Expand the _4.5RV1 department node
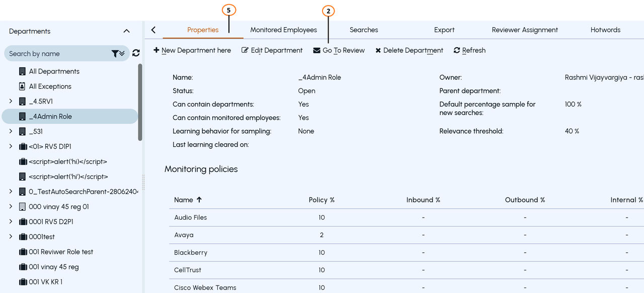 (x=11, y=102)
